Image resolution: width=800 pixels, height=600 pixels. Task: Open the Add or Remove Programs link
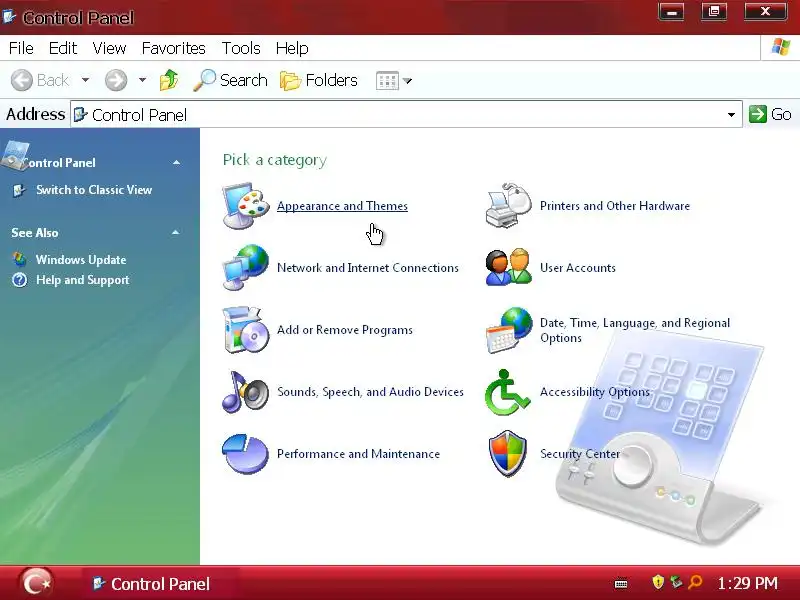pyautogui.click(x=345, y=330)
